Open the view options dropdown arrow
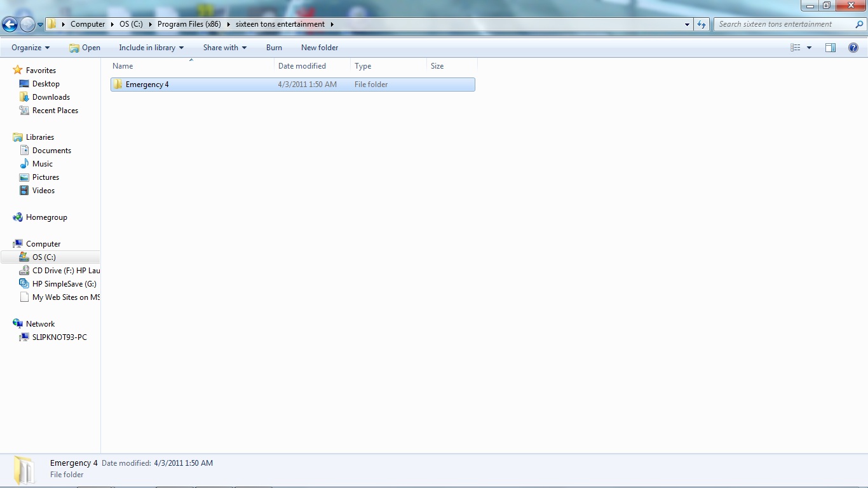Viewport: 868px width, 488px height. 809,48
